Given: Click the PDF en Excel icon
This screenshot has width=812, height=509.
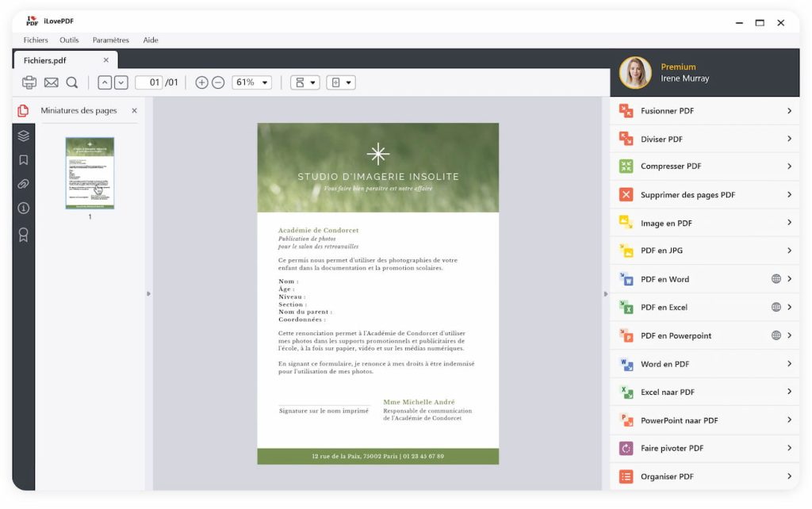Looking at the screenshot, I should point(626,307).
